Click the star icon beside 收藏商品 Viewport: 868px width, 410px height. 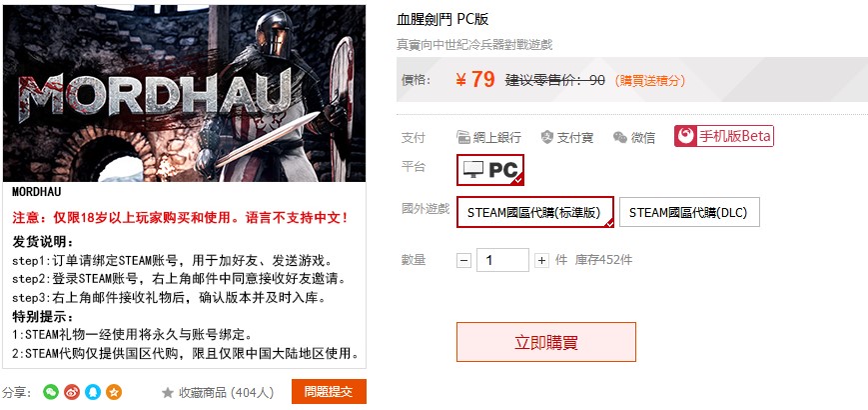[168, 393]
